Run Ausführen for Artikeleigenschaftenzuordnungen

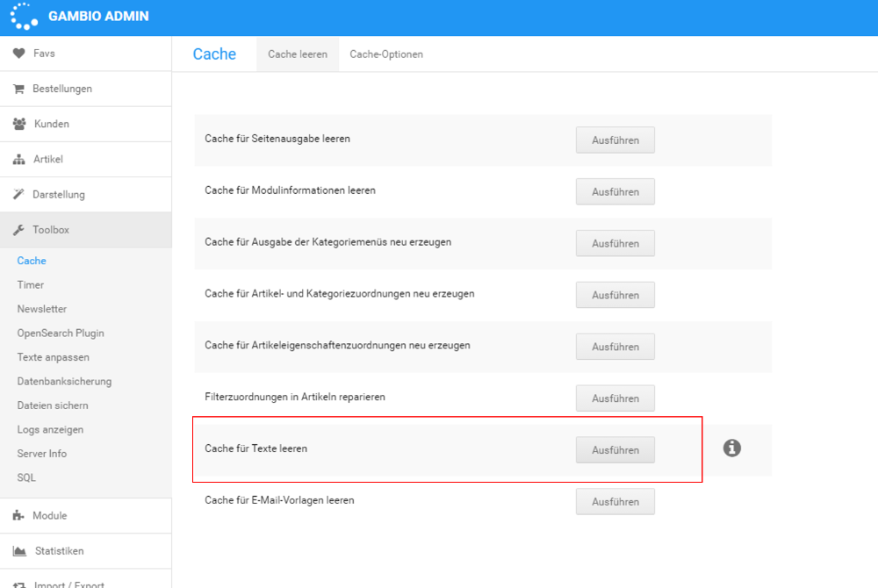point(615,347)
